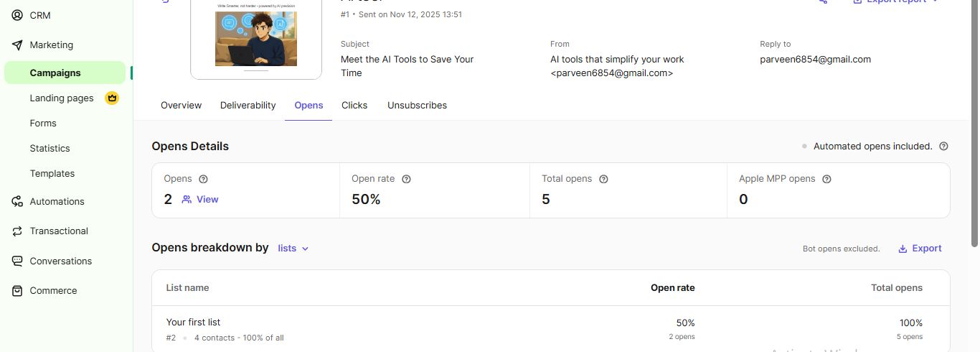Screen dimensions: 980x352
Task: View contacts who opened
Action: (x=200, y=200)
